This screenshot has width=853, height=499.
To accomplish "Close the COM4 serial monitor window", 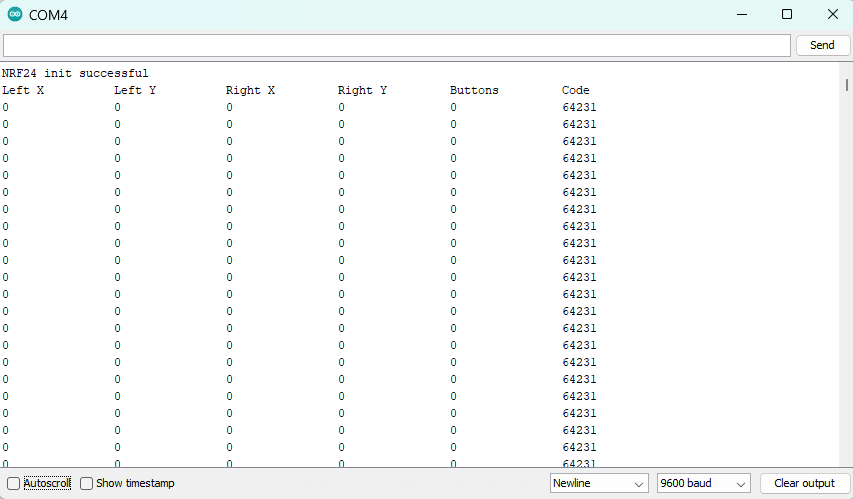I will (x=832, y=15).
